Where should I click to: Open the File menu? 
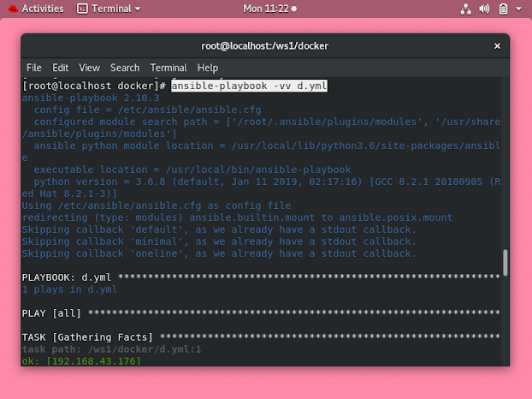pyautogui.click(x=34, y=68)
